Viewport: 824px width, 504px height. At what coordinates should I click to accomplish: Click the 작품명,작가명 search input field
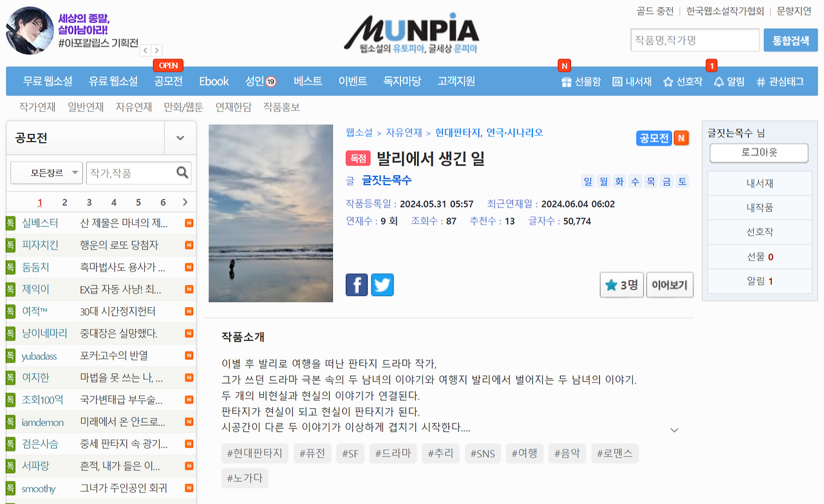(695, 40)
